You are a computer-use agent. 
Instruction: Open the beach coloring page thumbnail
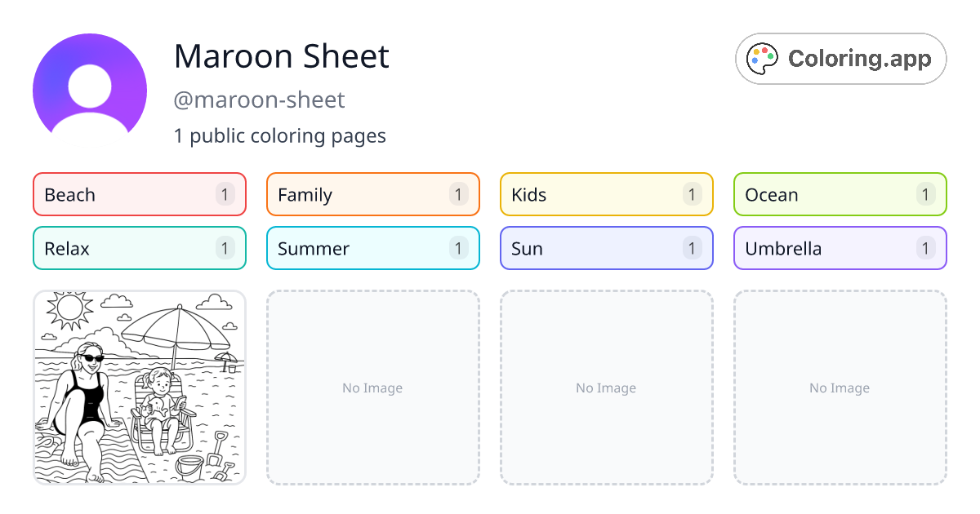coord(139,388)
